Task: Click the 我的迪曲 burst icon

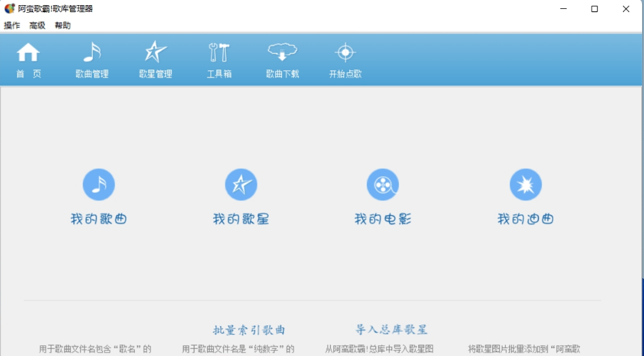Action: coord(526,184)
